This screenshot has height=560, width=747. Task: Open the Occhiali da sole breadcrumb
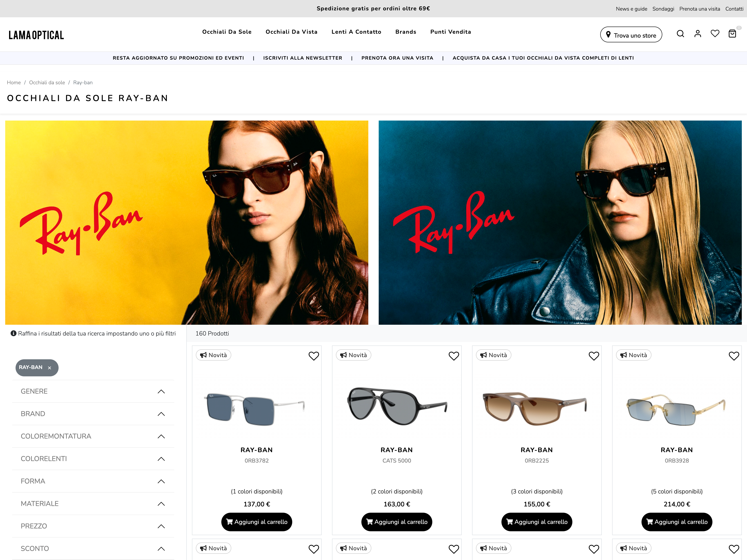(x=47, y=83)
